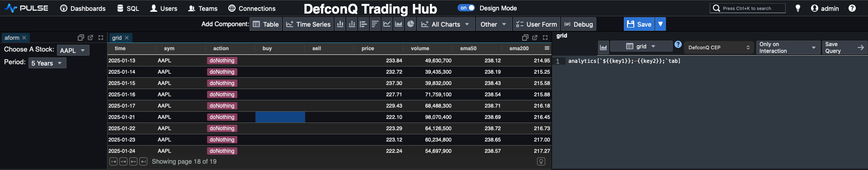Expand the Other components dropdown
Viewport: 868px width, 170px height.
pyautogui.click(x=494, y=24)
